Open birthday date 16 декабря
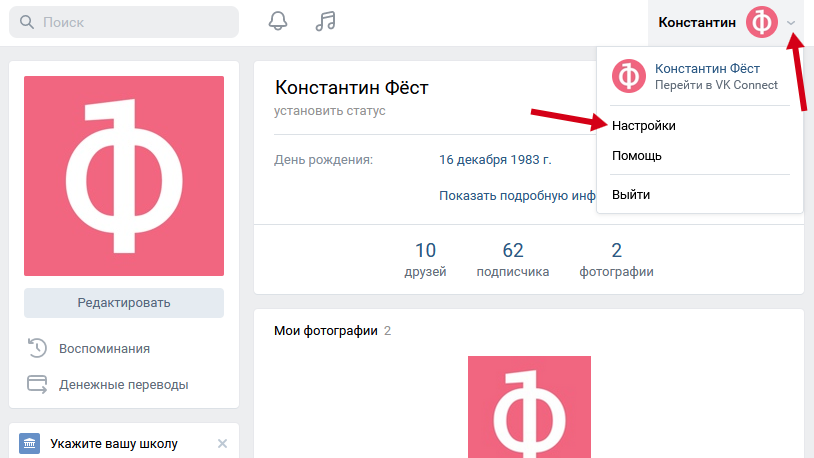Screen dimensions: 814x458 [473, 159]
